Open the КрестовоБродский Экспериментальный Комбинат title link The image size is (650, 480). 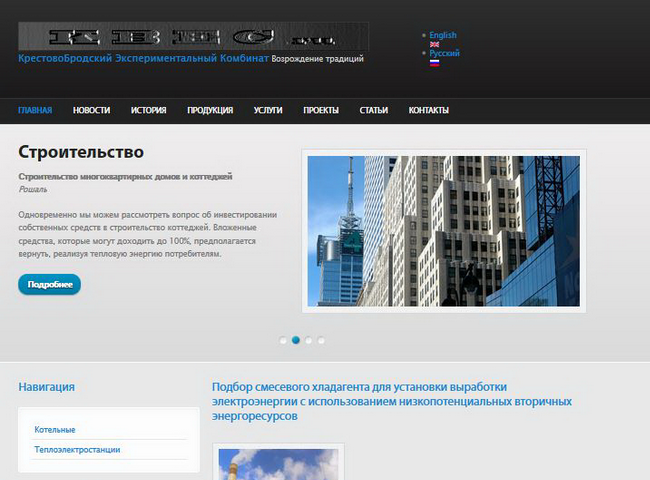[x=143, y=58]
